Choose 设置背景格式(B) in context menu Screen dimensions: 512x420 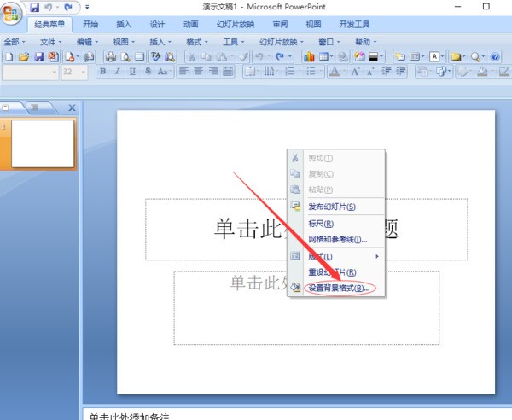[x=336, y=288]
